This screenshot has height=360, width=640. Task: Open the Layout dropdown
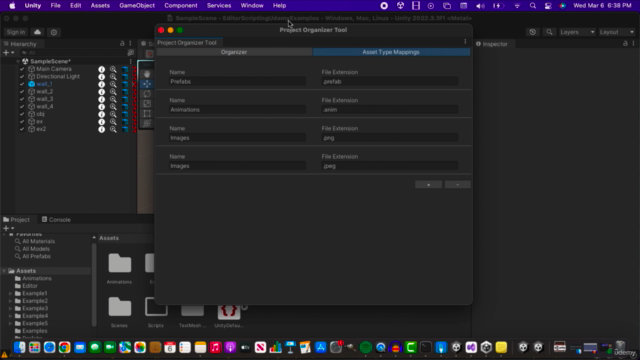click(x=617, y=32)
